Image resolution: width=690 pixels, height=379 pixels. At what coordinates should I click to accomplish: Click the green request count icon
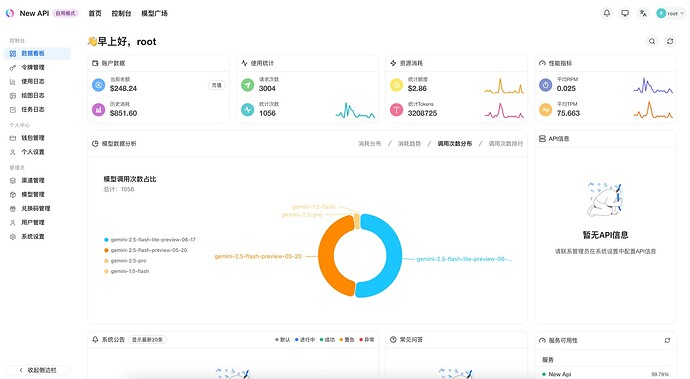(247, 85)
